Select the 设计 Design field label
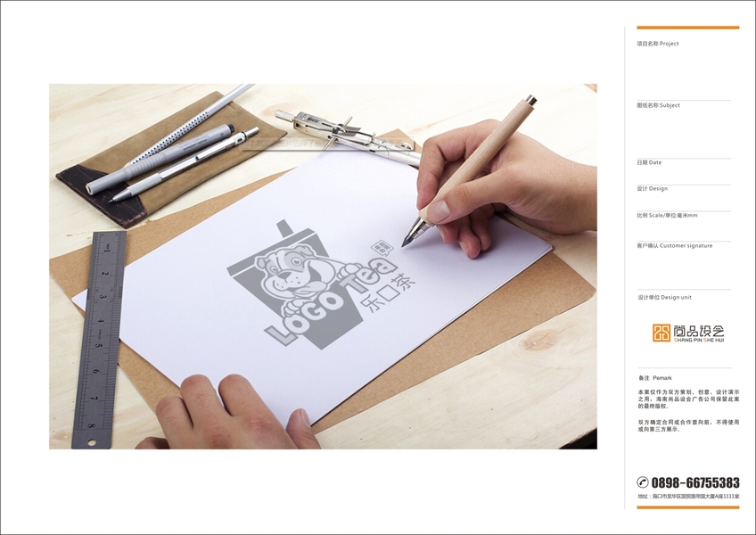This screenshot has height=535, width=756. click(x=653, y=189)
